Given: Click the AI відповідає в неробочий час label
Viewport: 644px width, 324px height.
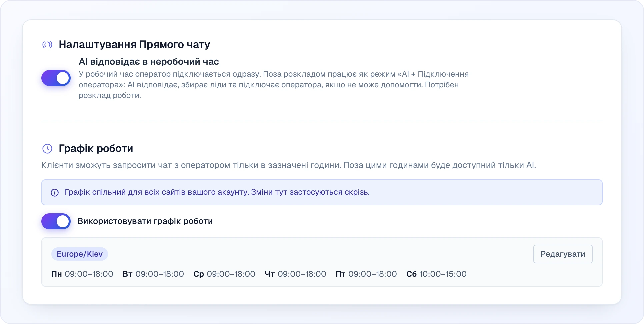Looking at the screenshot, I should [149, 62].
